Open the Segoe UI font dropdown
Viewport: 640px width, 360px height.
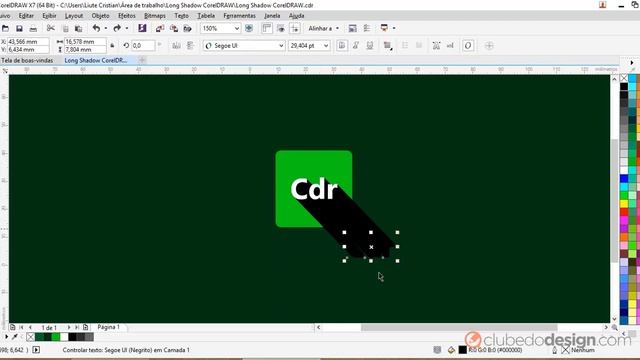tap(281, 45)
